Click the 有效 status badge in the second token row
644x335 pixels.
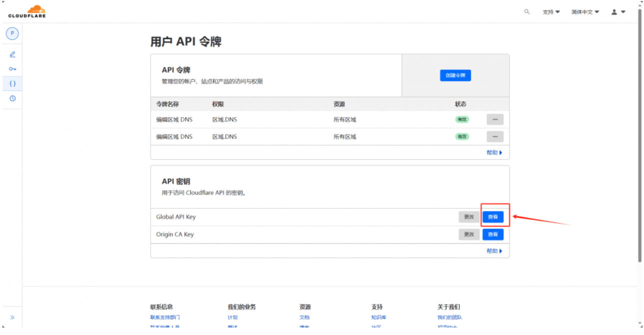[x=462, y=136]
